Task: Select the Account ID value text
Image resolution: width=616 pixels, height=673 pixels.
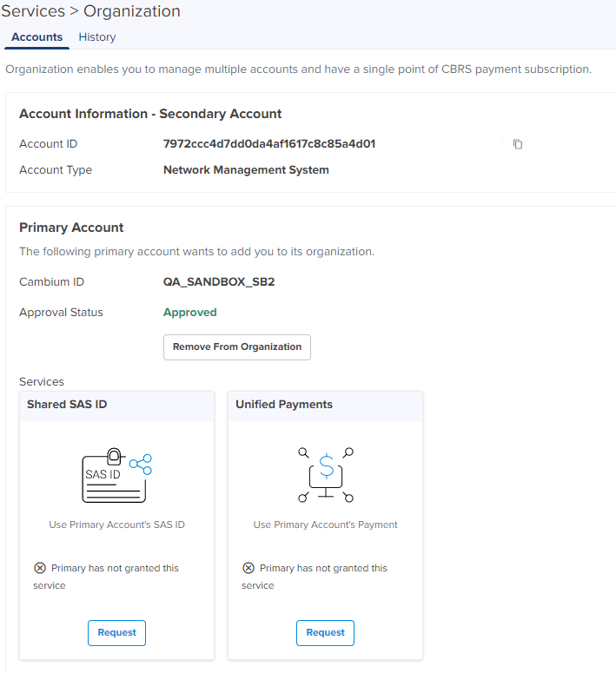Action: (x=268, y=144)
